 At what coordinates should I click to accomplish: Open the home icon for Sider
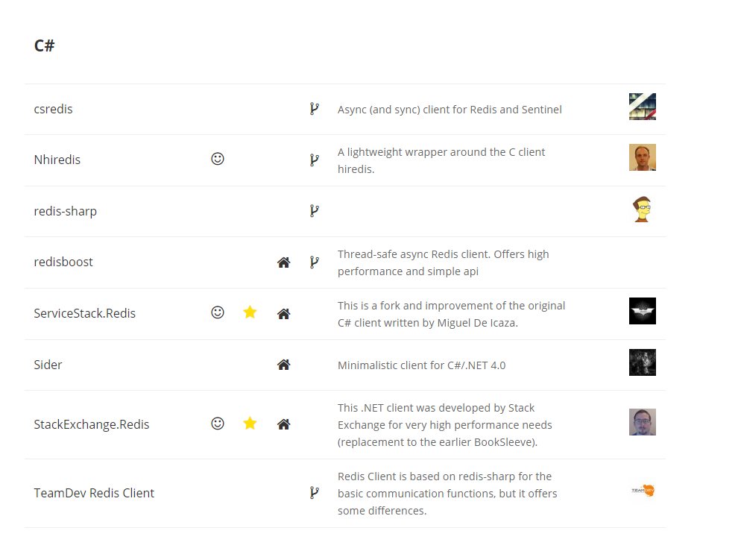(x=283, y=365)
